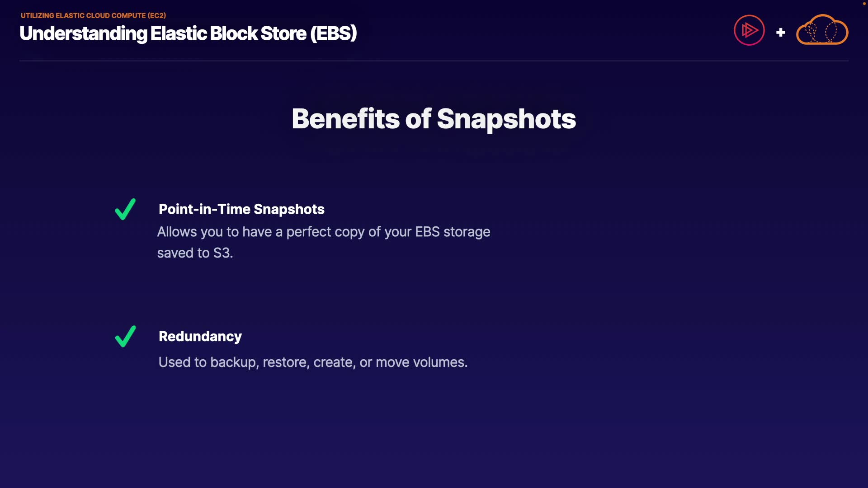Click the "saved to S3." text line
868x488 pixels.
point(195,253)
